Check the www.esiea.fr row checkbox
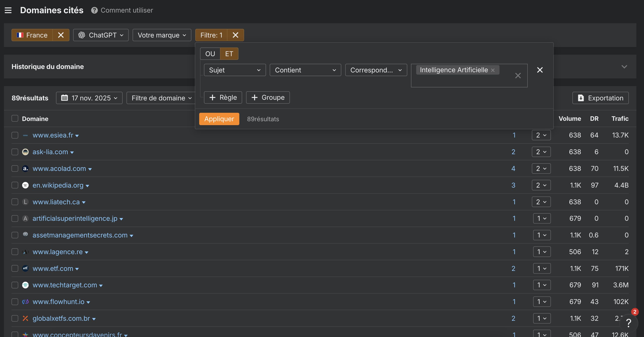This screenshot has height=337, width=644. coord(15,135)
